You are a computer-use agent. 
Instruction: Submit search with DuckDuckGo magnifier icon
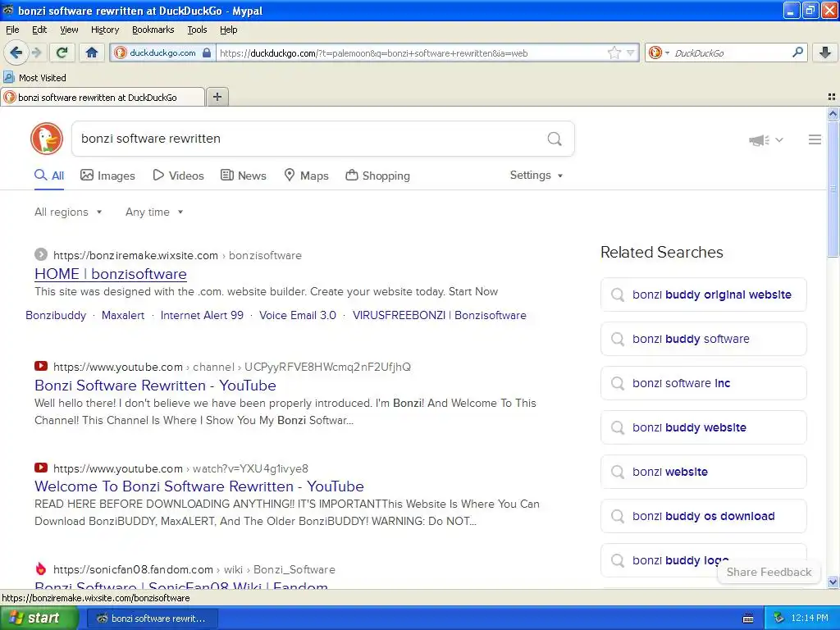coord(555,139)
